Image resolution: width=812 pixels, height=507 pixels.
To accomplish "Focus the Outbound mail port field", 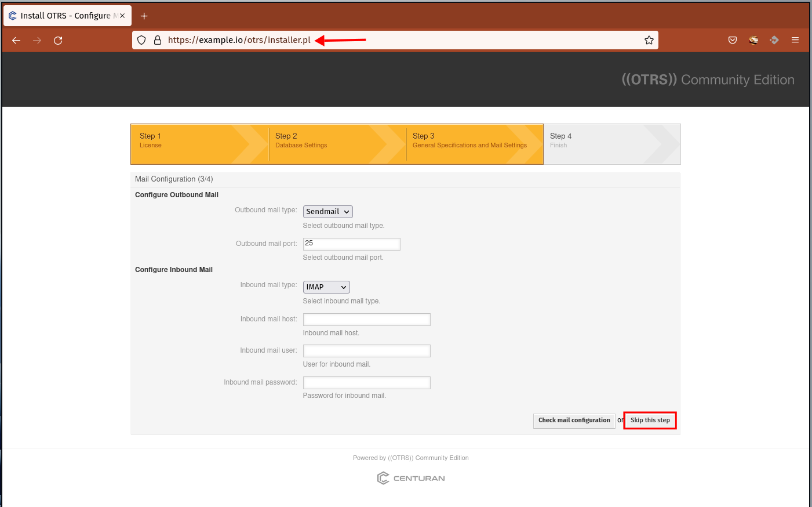I will coord(352,244).
